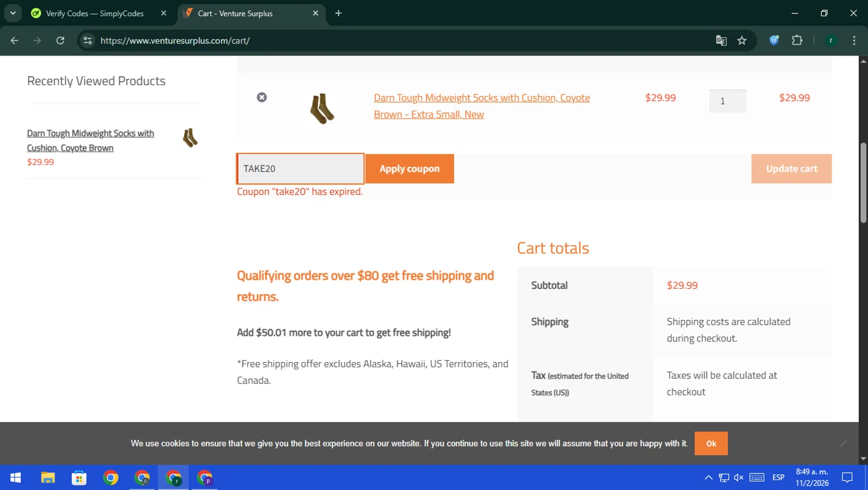The height and width of the screenshot is (490, 868).
Task: Go forward in browser history
Action: pyautogui.click(x=37, y=40)
